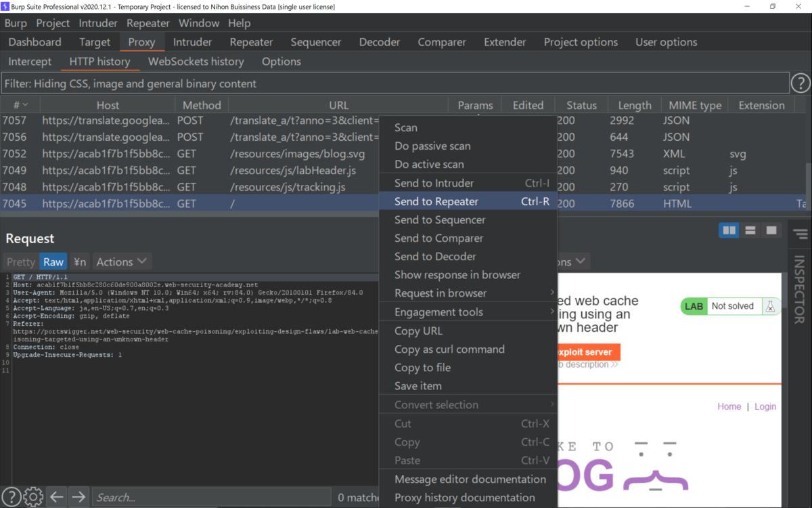Click the filter bar settings
The height and width of the screenshot is (508, 812).
click(x=394, y=84)
